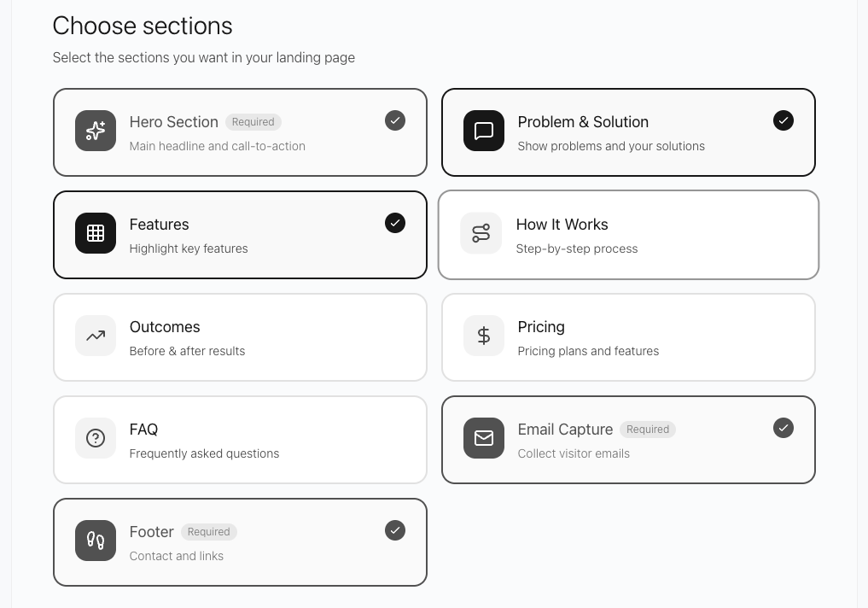Click the Email Capture checkmark
The height and width of the screenshot is (608, 868).
coord(784,428)
